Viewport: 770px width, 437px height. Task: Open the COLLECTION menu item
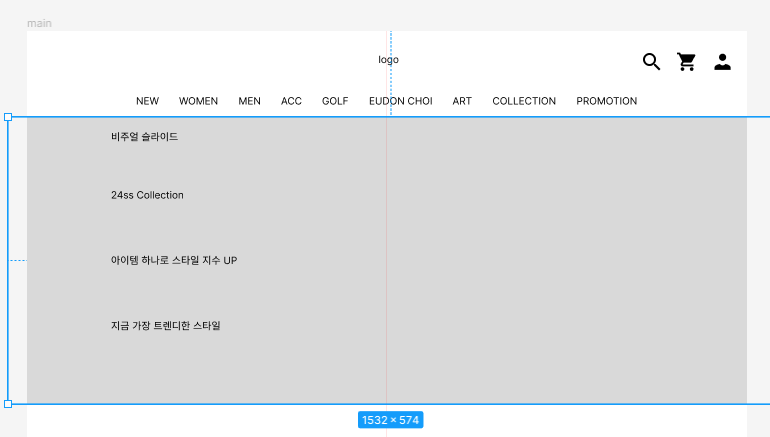[x=524, y=101]
